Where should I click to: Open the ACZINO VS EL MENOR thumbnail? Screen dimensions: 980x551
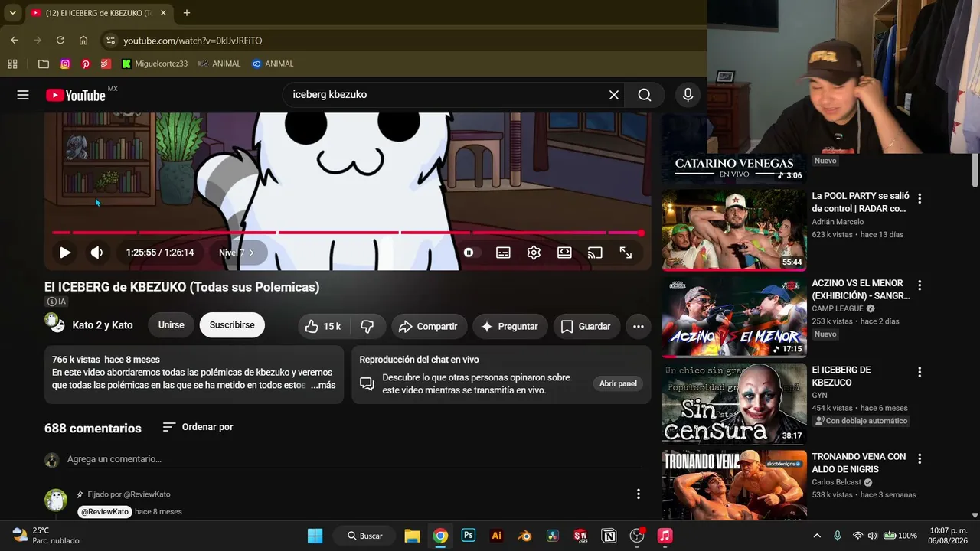pyautogui.click(x=733, y=317)
